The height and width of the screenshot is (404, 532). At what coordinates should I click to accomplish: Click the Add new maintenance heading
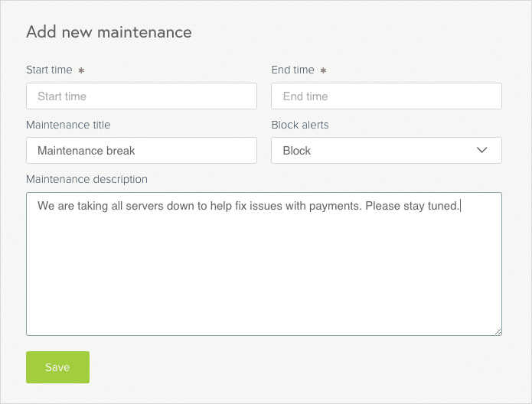pos(109,32)
